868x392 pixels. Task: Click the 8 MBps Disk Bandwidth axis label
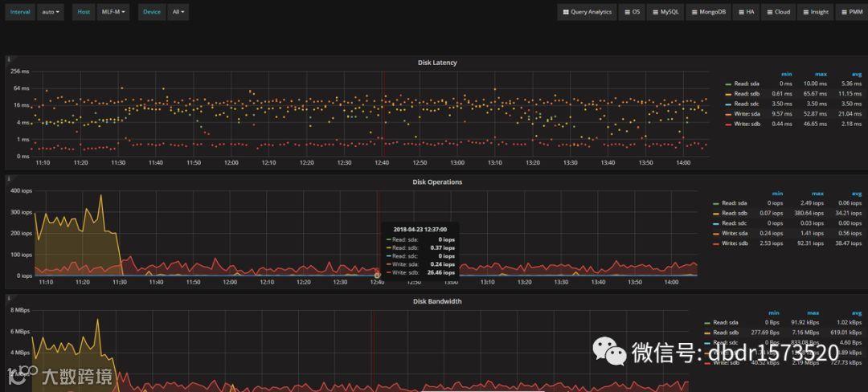pos(19,310)
